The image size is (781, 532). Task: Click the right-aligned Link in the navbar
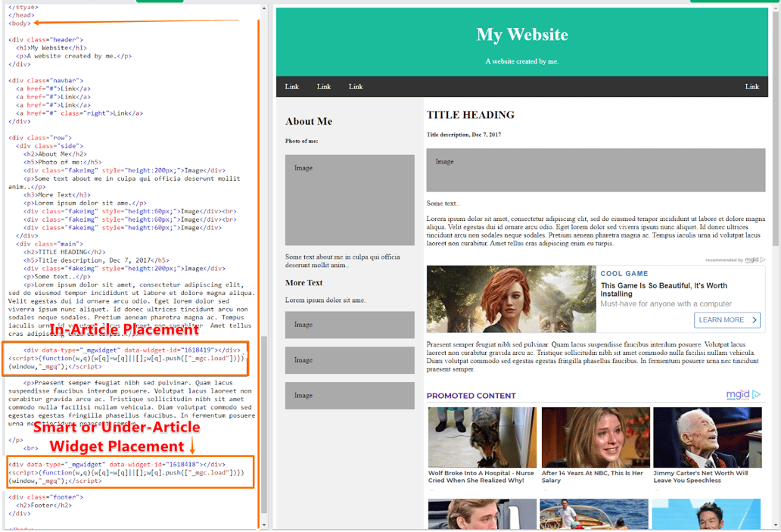[751, 86]
